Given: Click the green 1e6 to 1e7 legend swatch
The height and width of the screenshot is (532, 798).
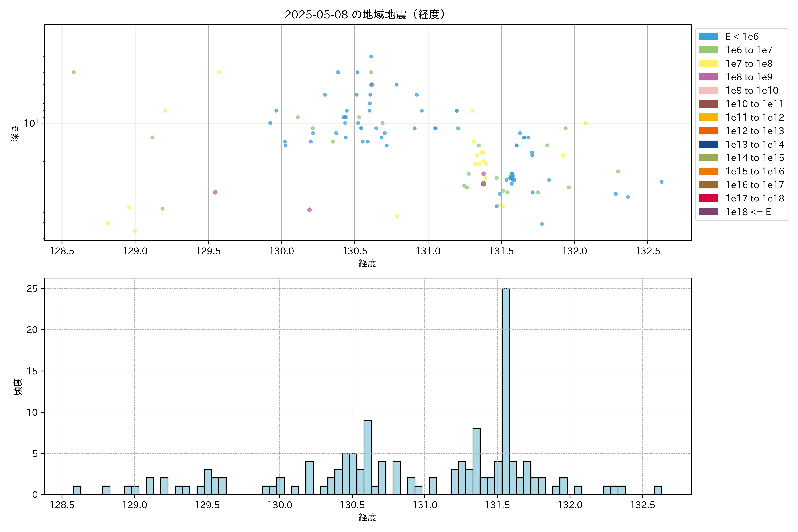Looking at the screenshot, I should (x=708, y=50).
